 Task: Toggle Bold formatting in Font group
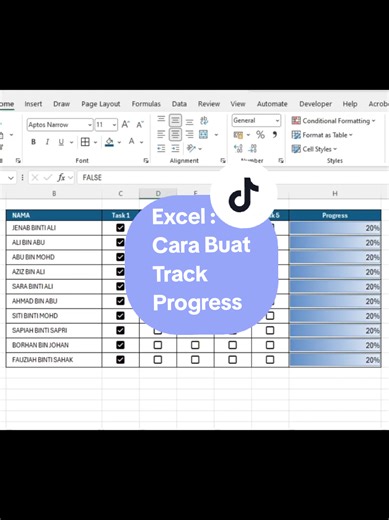coord(33,142)
